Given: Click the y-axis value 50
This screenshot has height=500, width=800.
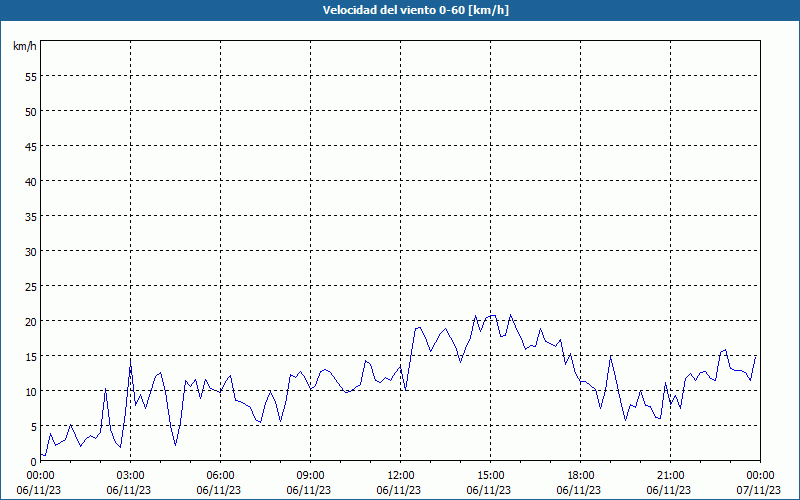Looking at the screenshot, I should tap(31, 112).
